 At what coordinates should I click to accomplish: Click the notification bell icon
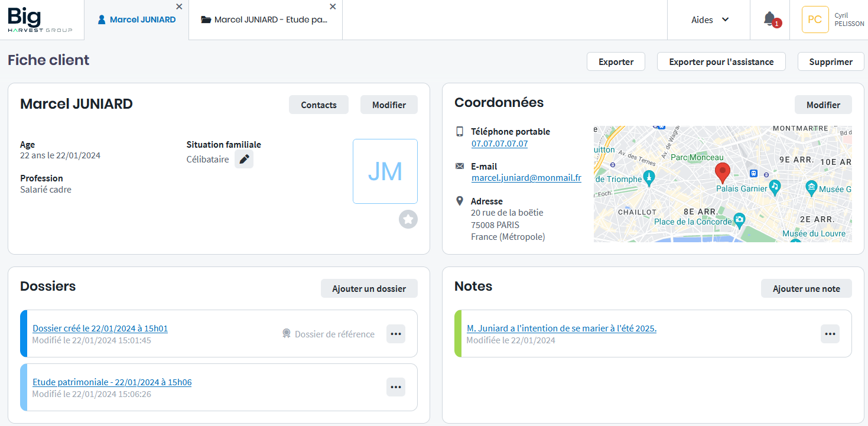coord(770,19)
